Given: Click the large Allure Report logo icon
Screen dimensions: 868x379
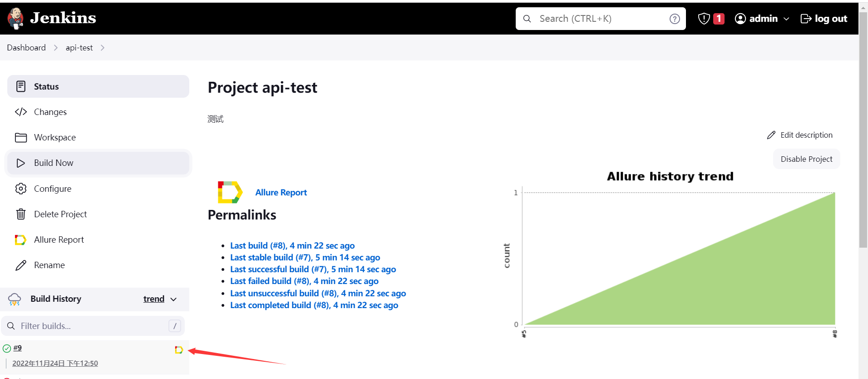Looking at the screenshot, I should click(x=230, y=192).
